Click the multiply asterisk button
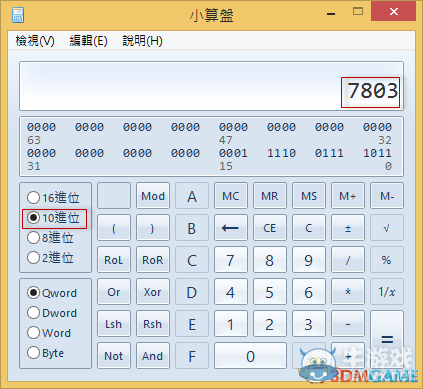The image size is (423, 389). tap(348, 292)
